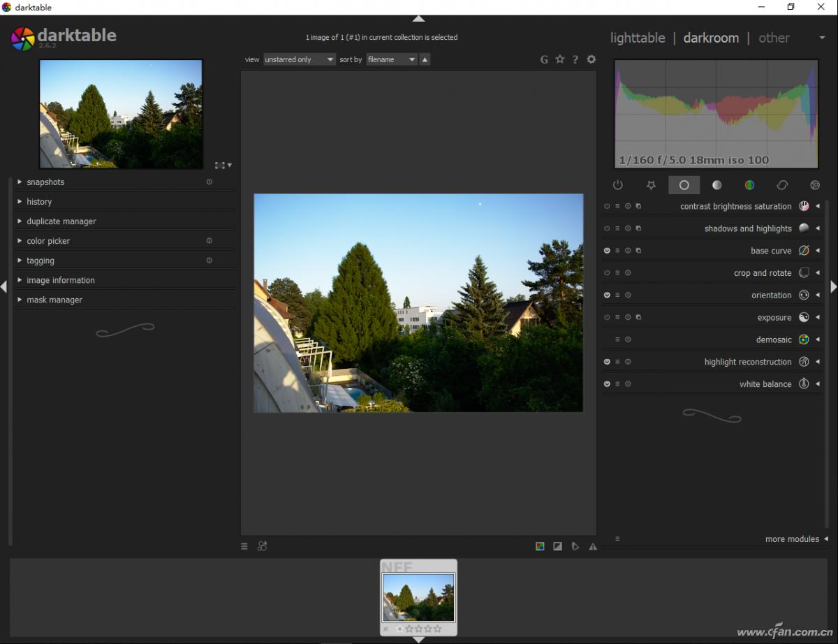Select the NEF thumbnail in filmstrip
Image resolution: width=838 pixels, height=644 pixels.
[418, 597]
